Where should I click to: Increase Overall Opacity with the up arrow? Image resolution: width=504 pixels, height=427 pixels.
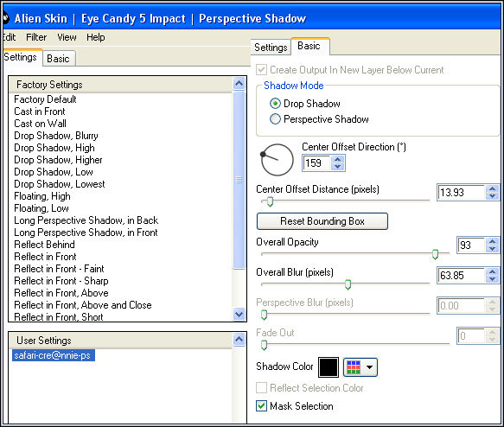(x=492, y=241)
